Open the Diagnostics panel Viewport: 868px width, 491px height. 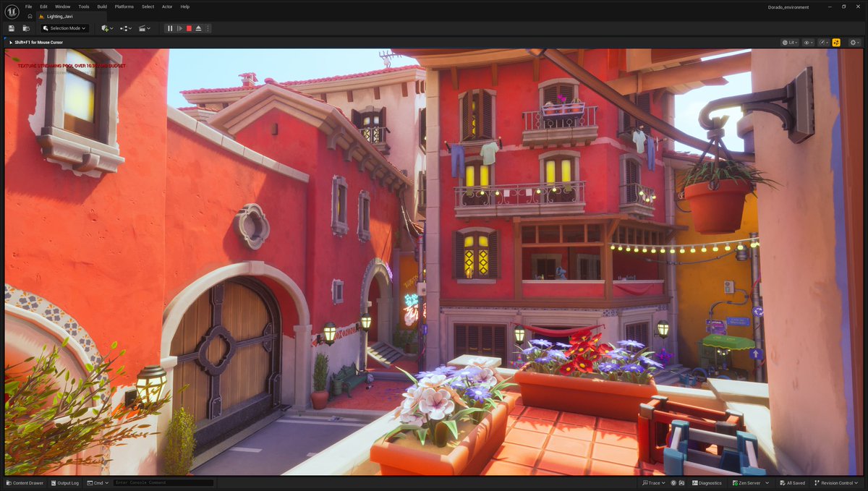[707, 482]
